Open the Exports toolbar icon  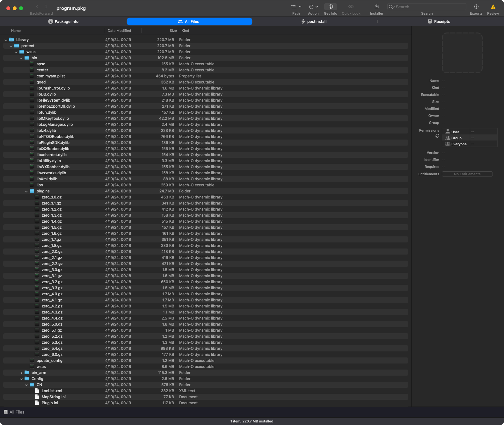tap(476, 7)
